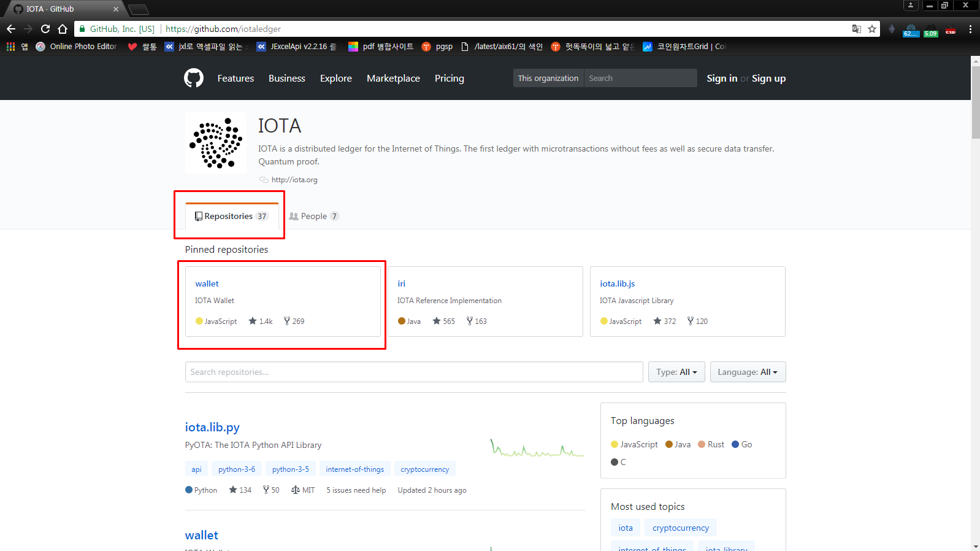This screenshot has width=980, height=551.
Task: Click the 5 issues need help link
Action: tap(356, 490)
